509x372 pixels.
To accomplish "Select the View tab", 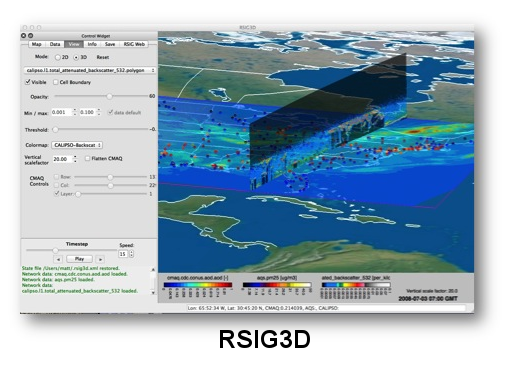I will pos(74,44).
